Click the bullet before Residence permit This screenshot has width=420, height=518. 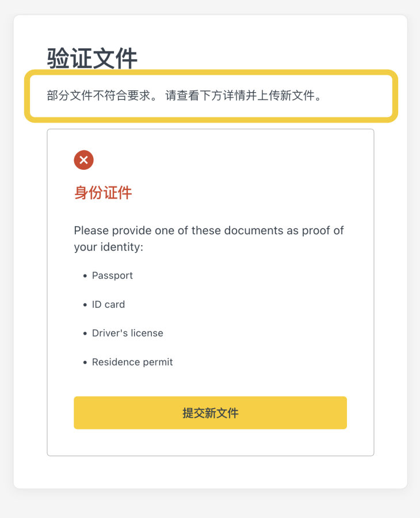[85, 363]
